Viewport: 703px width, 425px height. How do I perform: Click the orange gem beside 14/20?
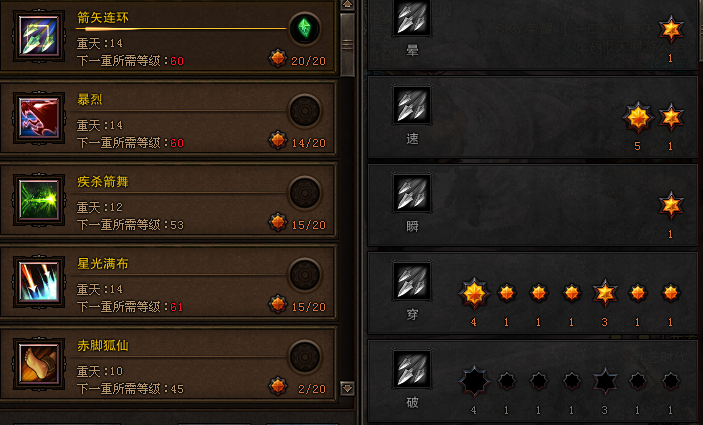pyautogui.click(x=278, y=140)
